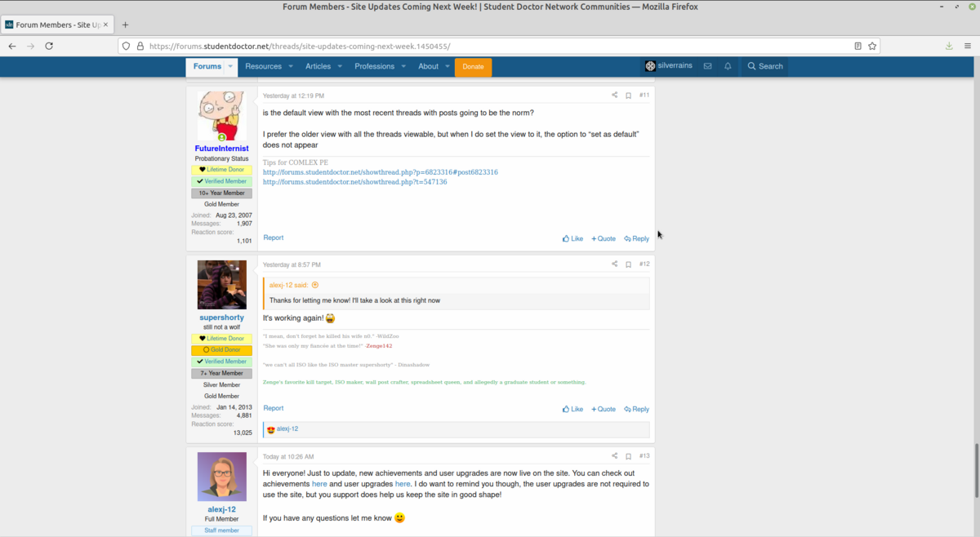Open the alerts bell icon
980x537 pixels.
pos(728,66)
